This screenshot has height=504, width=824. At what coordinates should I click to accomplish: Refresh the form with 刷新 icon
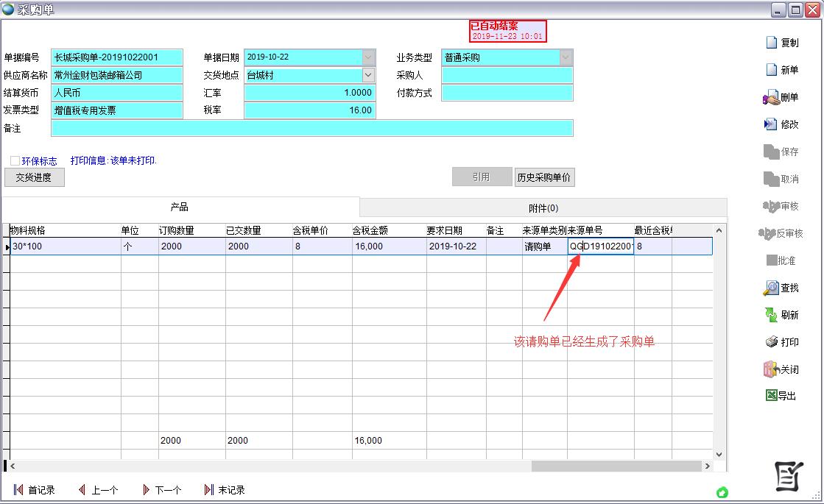771,315
